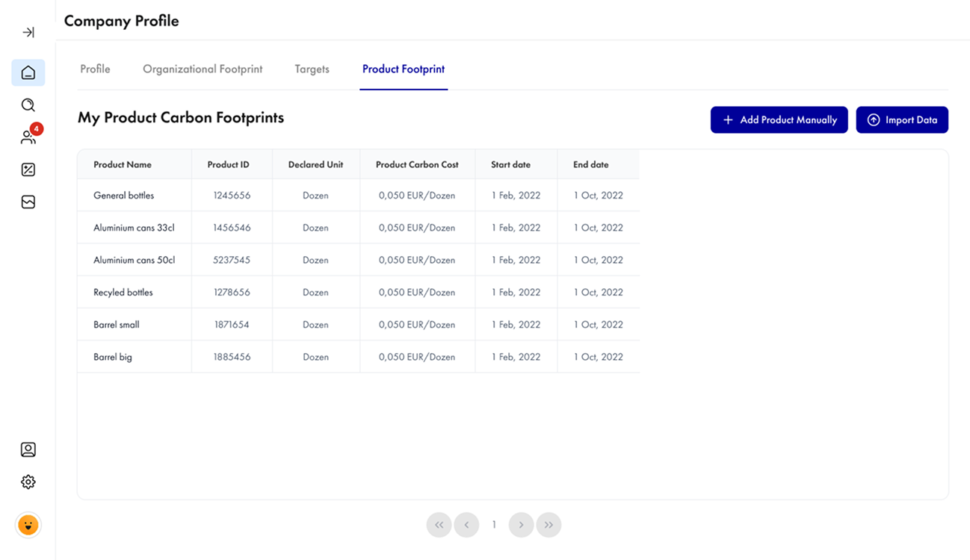Open the account profile sidebar icon
The image size is (970, 560).
point(28,449)
